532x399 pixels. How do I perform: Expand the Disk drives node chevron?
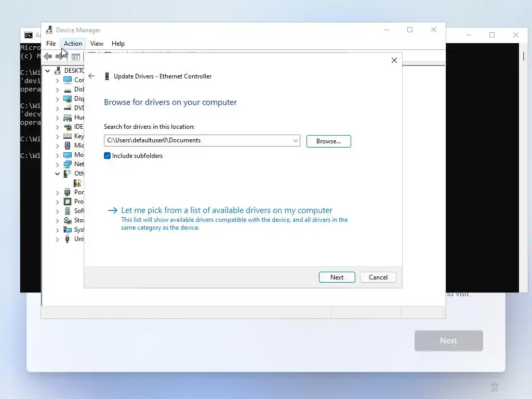tap(57, 90)
